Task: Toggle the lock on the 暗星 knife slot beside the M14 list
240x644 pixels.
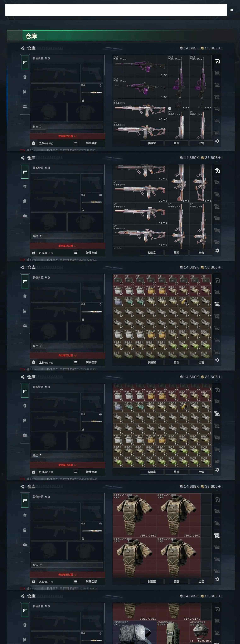Action: click(x=83, y=100)
